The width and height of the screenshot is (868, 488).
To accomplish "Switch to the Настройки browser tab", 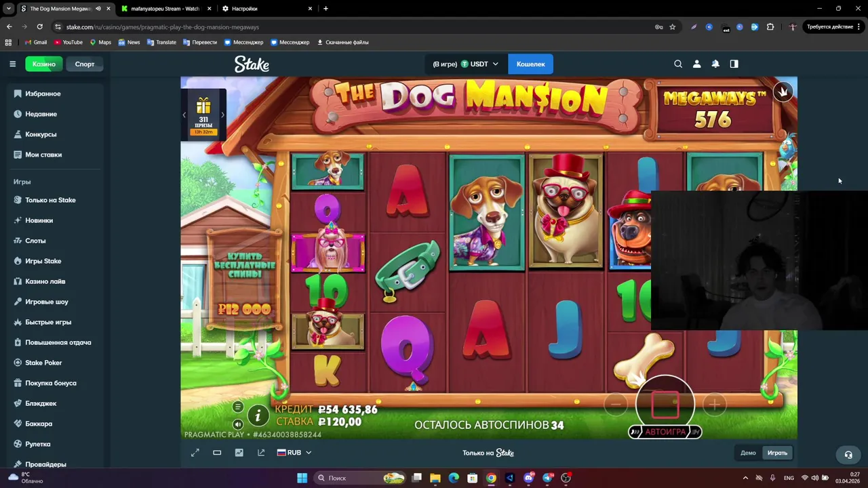I will pos(267,9).
